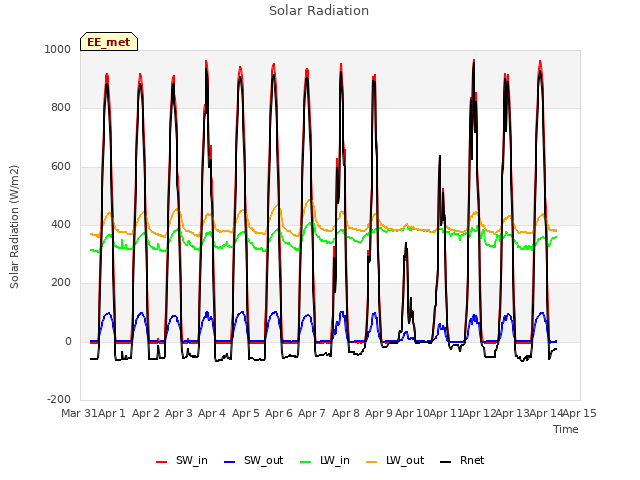Click the 600 y-axis tick label
Viewport: 640px width, 480px height.
(x=61, y=167)
